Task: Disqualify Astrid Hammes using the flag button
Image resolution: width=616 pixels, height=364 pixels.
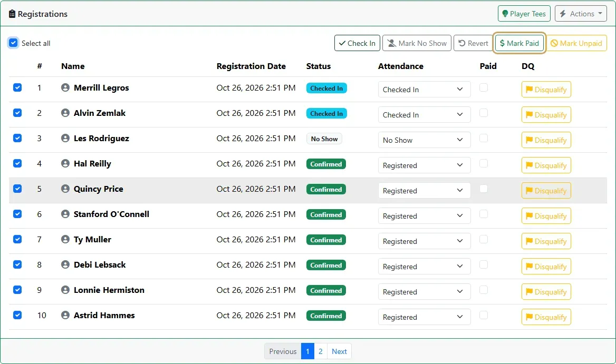Action: [546, 317]
